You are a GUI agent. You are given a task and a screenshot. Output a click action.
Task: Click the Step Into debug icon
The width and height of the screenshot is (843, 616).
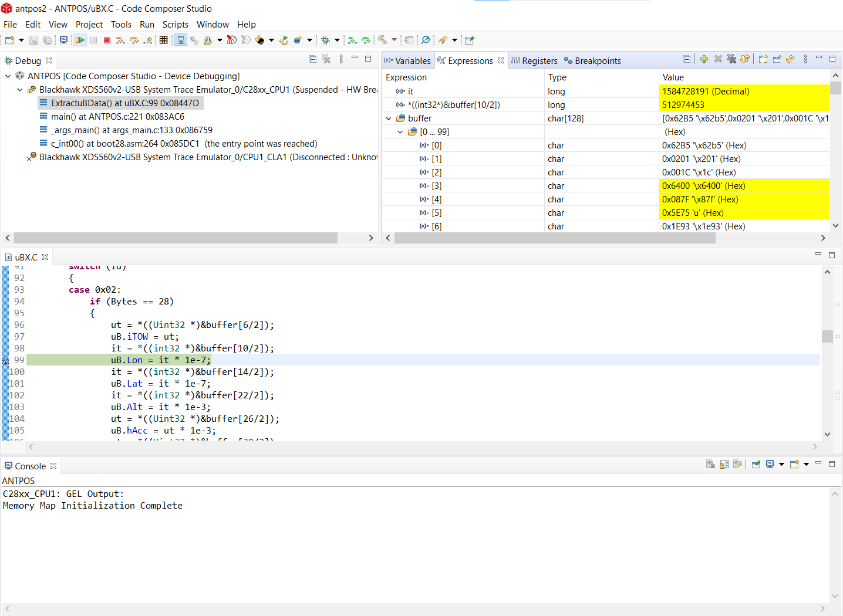point(120,40)
